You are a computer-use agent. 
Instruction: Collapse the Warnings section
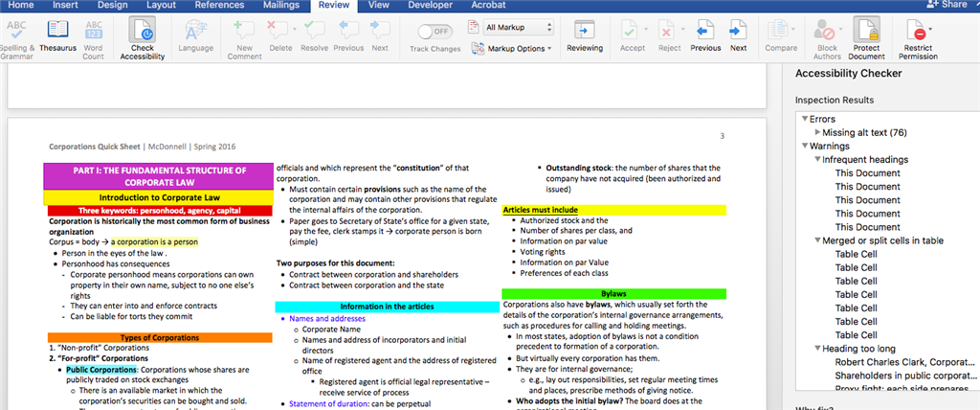(804, 147)
